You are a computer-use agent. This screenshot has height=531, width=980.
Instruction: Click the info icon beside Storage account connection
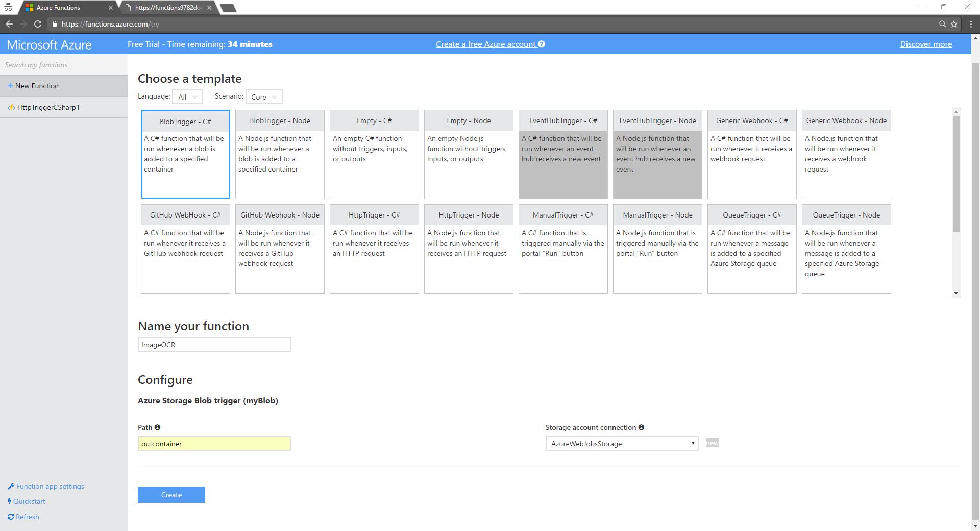[641, 427]
